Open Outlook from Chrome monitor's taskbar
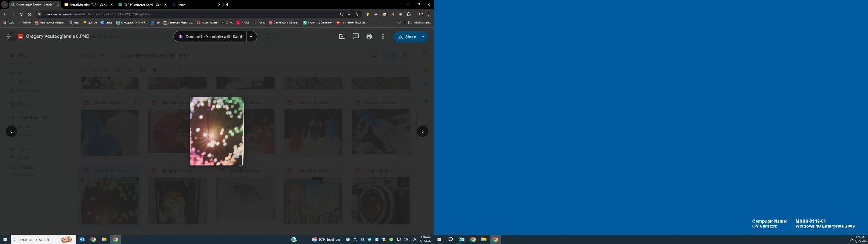Screen dimensions: 868x244 [82, 239]
